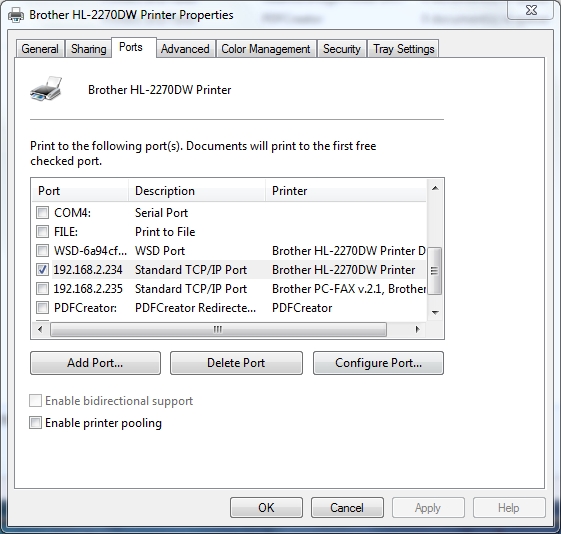
Task: Check the COM4: serial port checkbox
Action: click(x=42, y=212)
